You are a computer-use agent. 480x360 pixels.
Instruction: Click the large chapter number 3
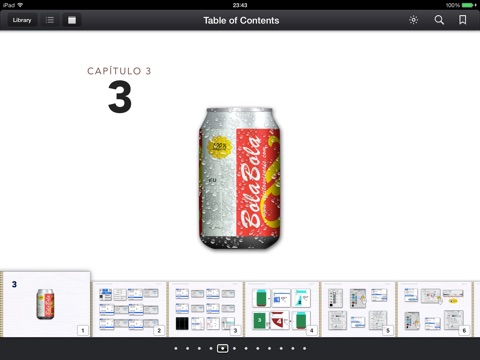120,97
